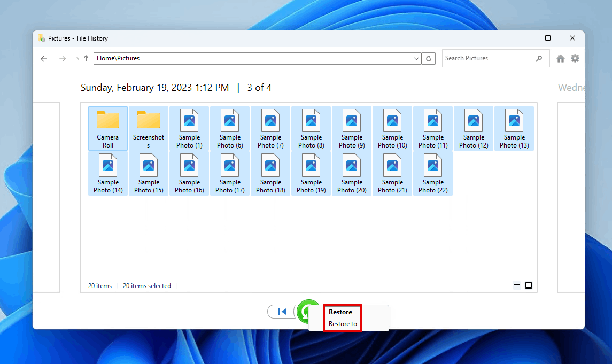Viewport: 612px width, 364px height.
Task: Expand the address bar dropdown
Action: (417, 59)
